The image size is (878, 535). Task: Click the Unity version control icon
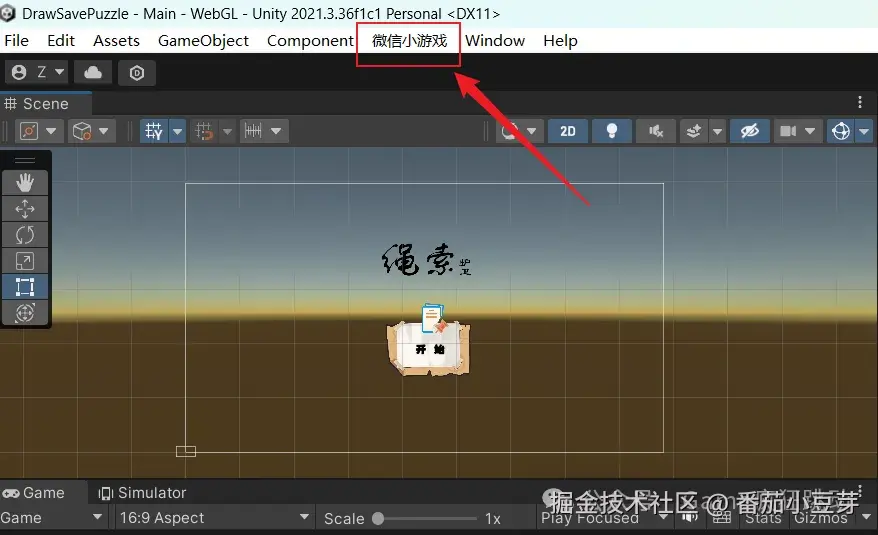[x=137, y=73]
